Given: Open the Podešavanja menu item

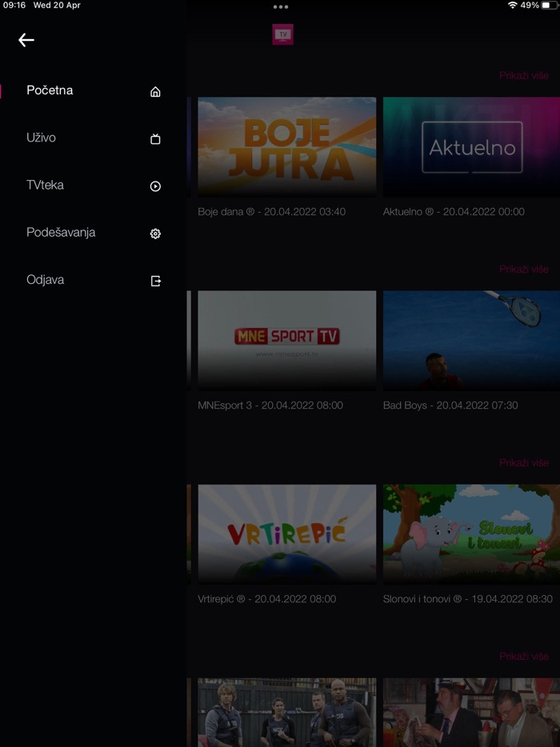Looking at the screenshot, I should [94, 233].
